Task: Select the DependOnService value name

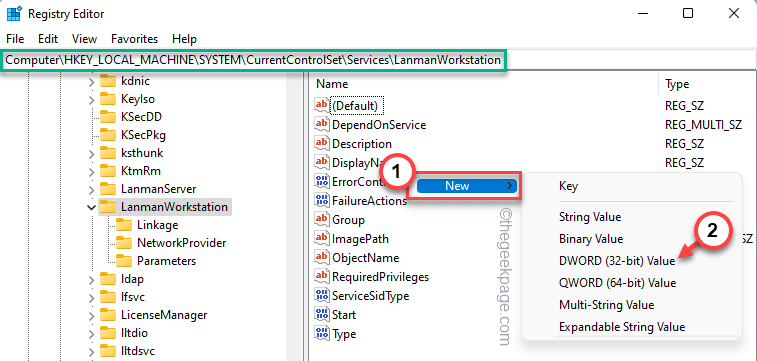Action: pyautogui.click(x=379, y=125)
